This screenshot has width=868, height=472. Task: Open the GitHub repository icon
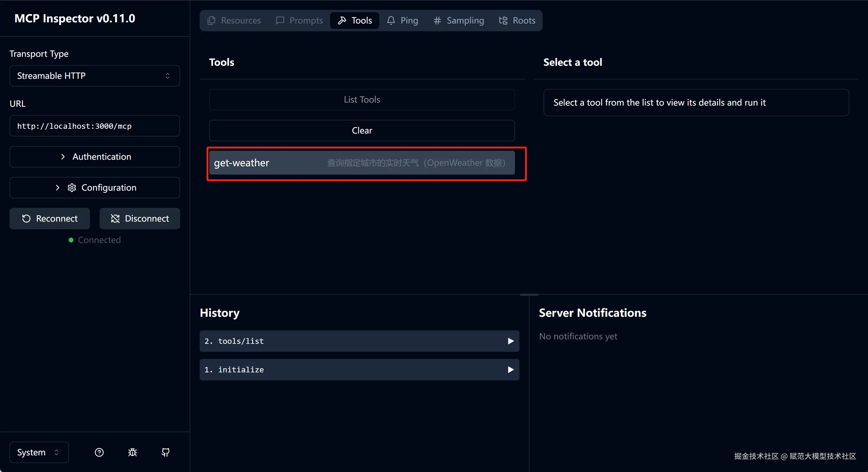(166, 452)
